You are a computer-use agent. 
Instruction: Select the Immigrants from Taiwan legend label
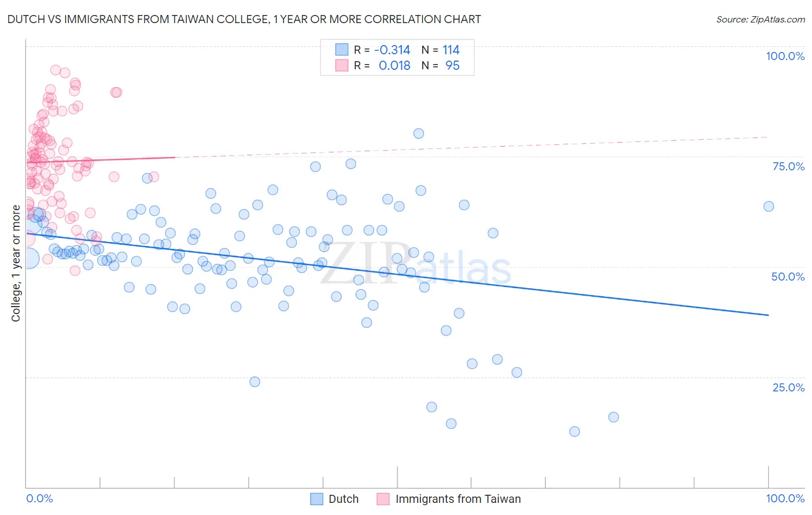click(458, 499)
